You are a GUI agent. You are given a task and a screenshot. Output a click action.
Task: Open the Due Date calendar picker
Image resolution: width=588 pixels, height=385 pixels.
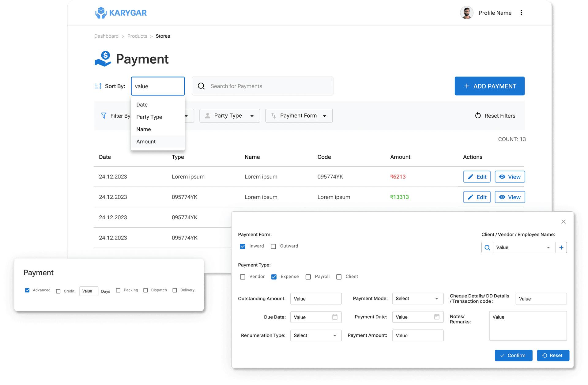pyautogui.click(x=335, y=317)
